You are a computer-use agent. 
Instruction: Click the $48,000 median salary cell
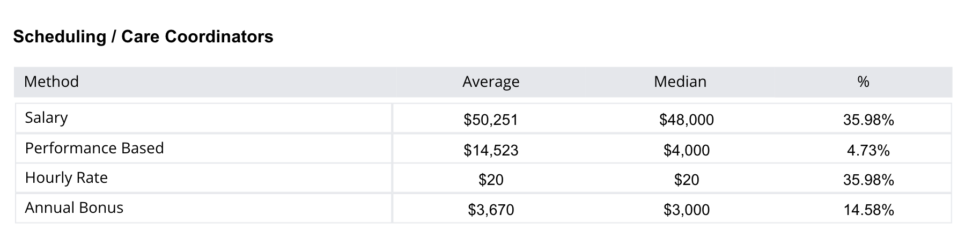(686, 120)
